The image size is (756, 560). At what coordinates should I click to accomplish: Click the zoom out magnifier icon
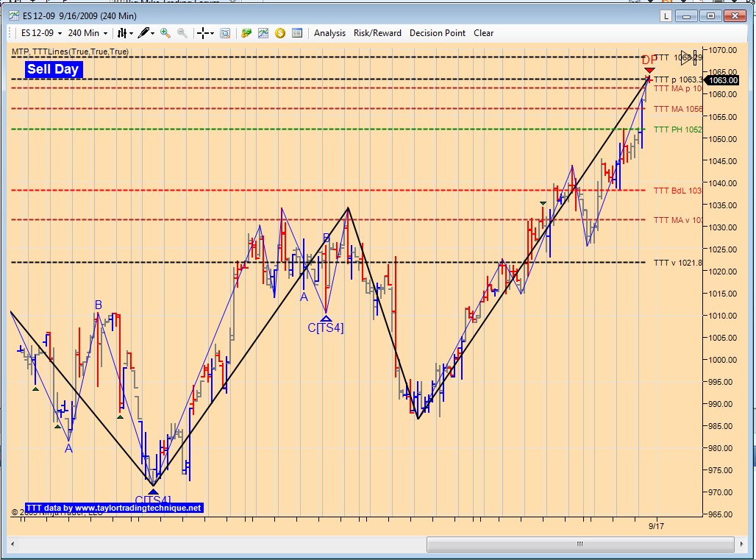coord(182,33)
